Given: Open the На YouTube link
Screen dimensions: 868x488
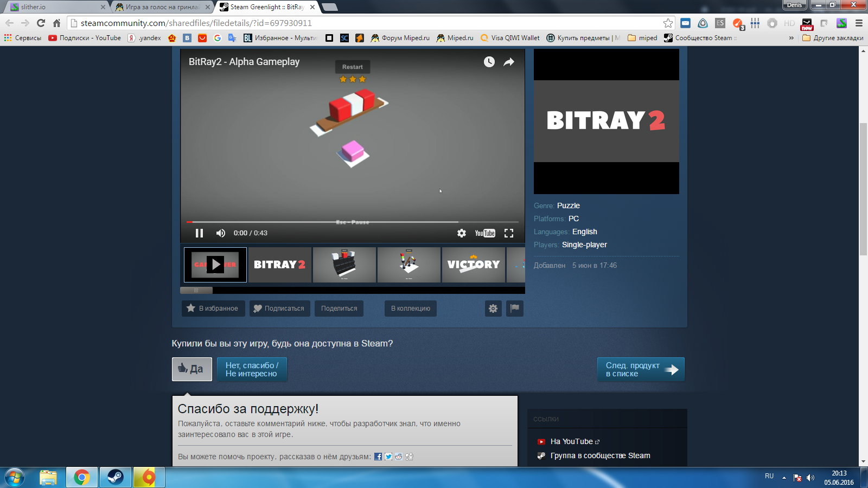Looking at the screenshot, I should (x=571, y=441).
